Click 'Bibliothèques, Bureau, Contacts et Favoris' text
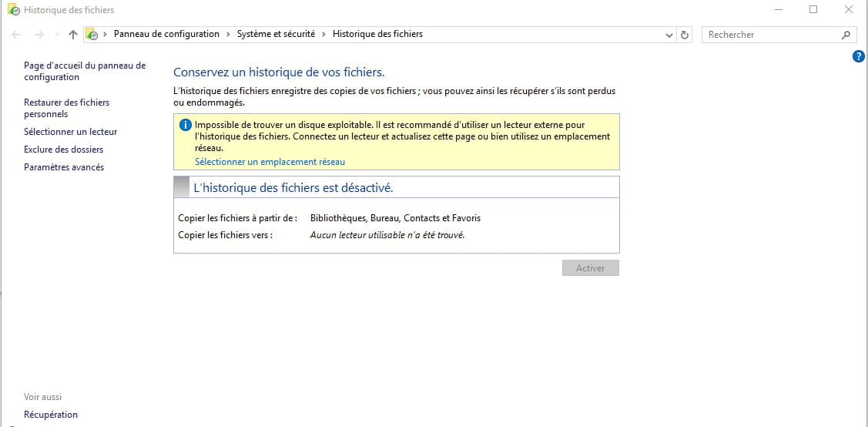The height and width of the screenshot is (427, 868). (x=395, y=218)
